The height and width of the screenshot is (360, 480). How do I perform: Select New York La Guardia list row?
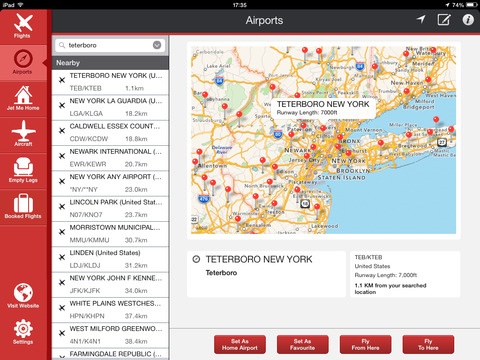pos(110,107)
